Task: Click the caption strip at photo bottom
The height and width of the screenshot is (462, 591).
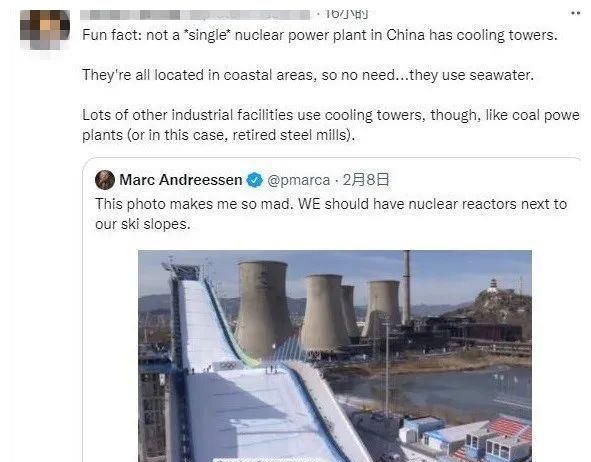Action: pyautogui.click(x=266, y=460)
